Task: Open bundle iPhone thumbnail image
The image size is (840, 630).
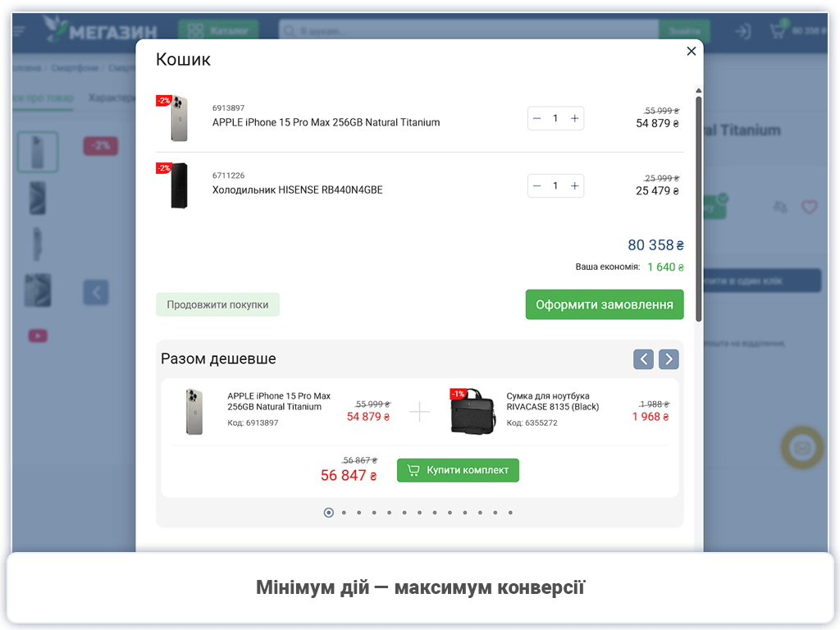Action: click(x=194, y=412)
